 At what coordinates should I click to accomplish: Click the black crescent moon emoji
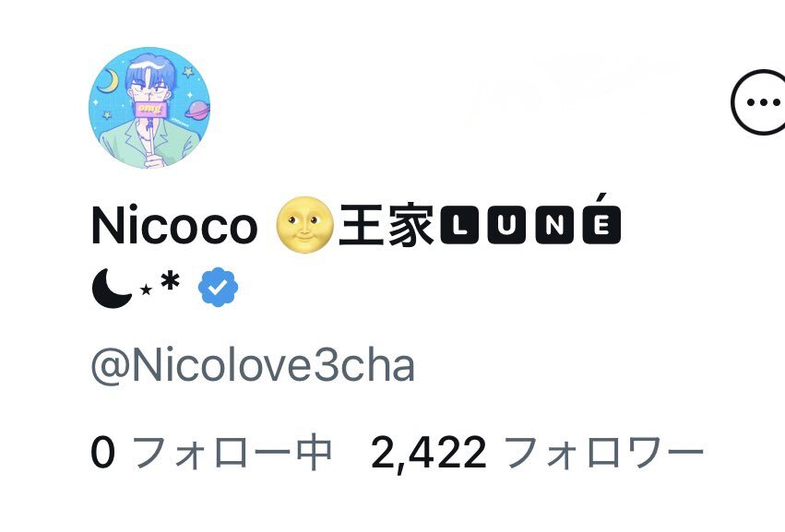point(113,289)
